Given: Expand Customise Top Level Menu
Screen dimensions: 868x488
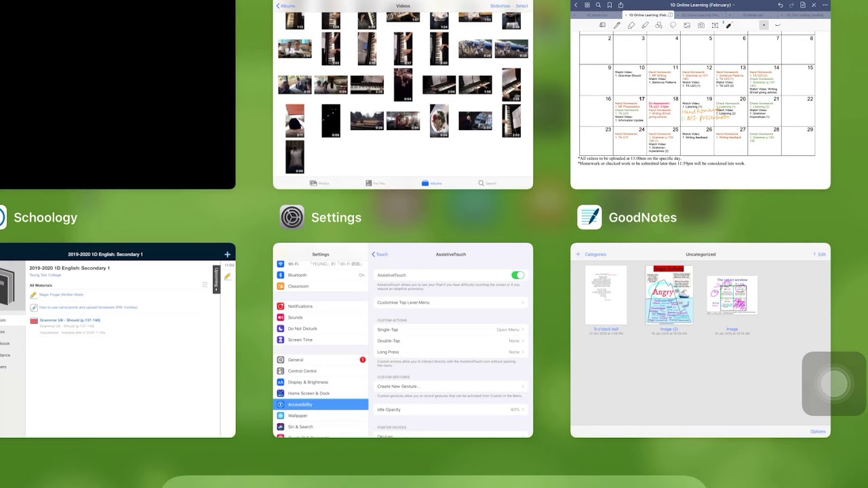Looking at the screenshot, I should [x=450, y=302].
